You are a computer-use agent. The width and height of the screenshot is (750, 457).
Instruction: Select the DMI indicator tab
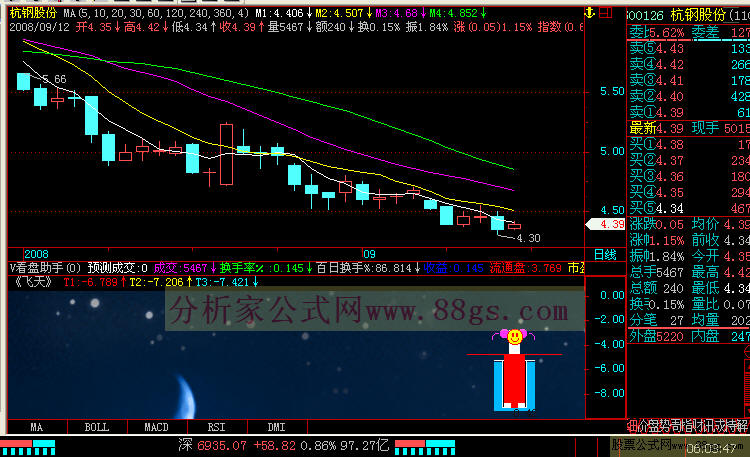[x=276, y=427]
